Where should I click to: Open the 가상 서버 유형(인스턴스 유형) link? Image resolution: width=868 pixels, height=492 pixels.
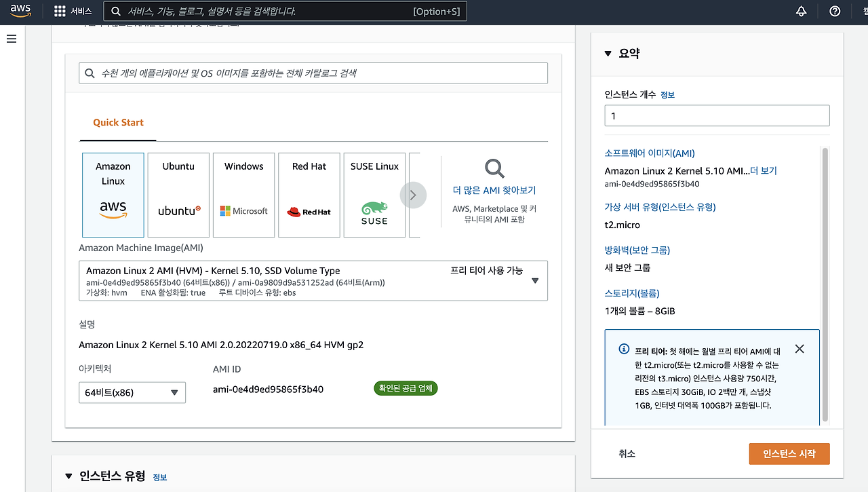tap(660, 207)
